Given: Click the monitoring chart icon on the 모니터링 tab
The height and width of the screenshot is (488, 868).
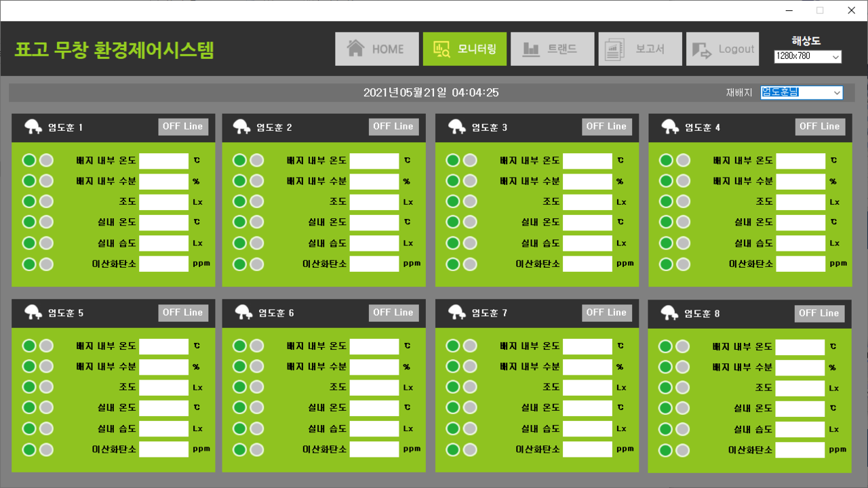Looking at the screenshot, I should [x=442, y=49].
